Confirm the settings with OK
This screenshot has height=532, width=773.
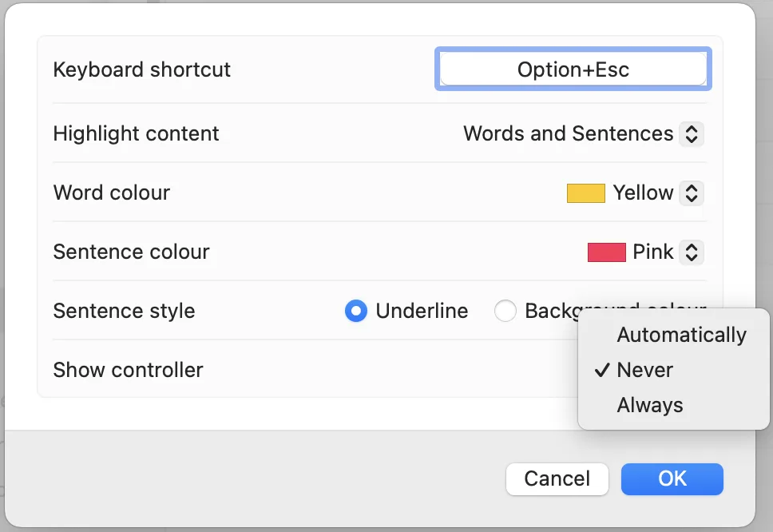pos(672,479)
